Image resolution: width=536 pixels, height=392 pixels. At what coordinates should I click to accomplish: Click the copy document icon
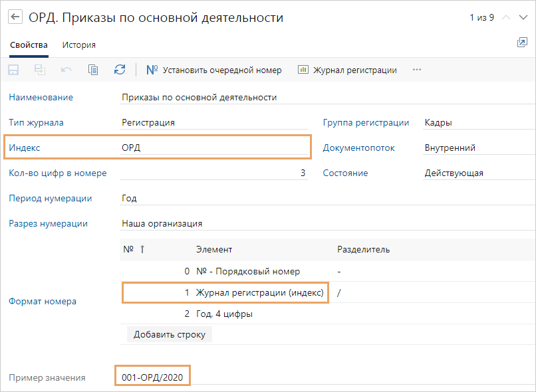[93, 70]
